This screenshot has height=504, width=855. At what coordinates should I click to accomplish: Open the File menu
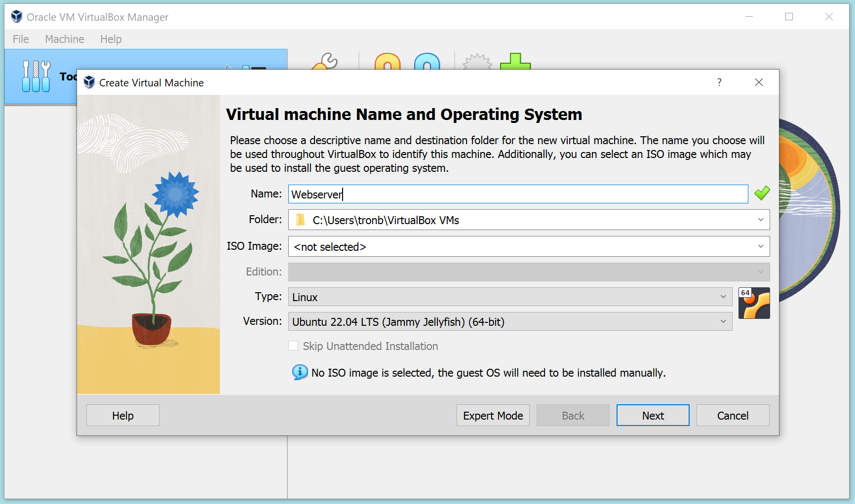(20, 39)
